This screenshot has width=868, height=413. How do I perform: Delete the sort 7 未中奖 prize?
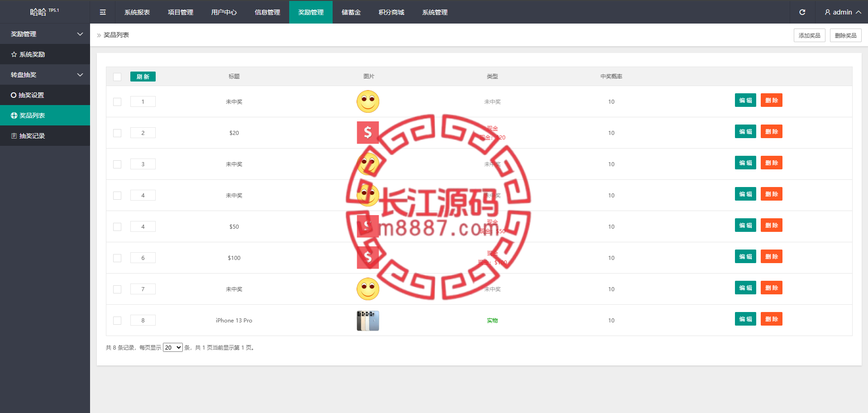pyautogui.click(x=772, y=288)
